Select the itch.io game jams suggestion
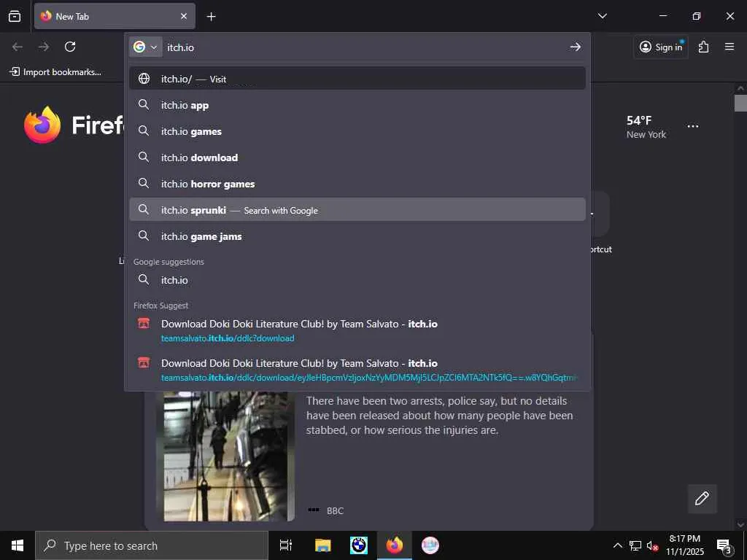The width and height of the screenshot is (747, 560). [357, 236]
